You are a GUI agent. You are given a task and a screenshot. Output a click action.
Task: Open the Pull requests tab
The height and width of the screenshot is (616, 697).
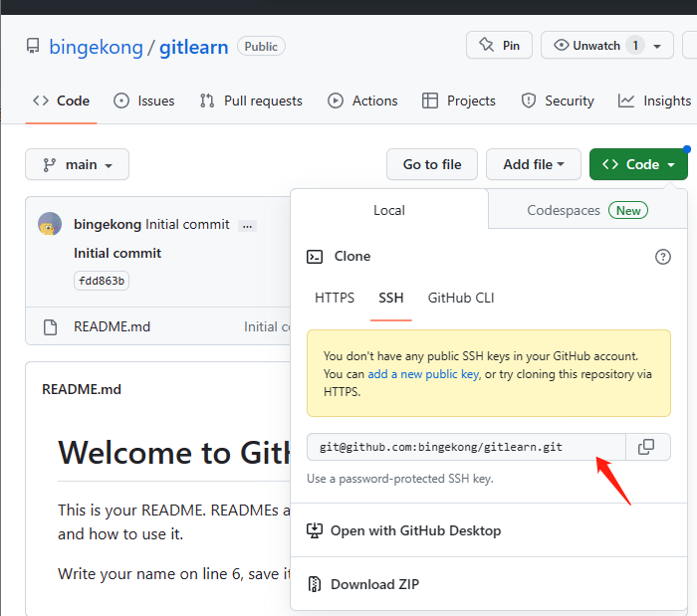[251, 101]
